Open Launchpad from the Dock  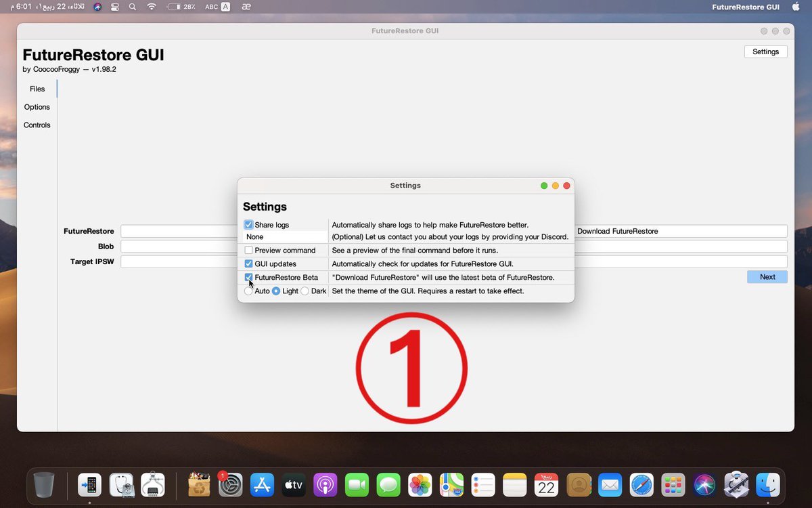click(673, 485)
